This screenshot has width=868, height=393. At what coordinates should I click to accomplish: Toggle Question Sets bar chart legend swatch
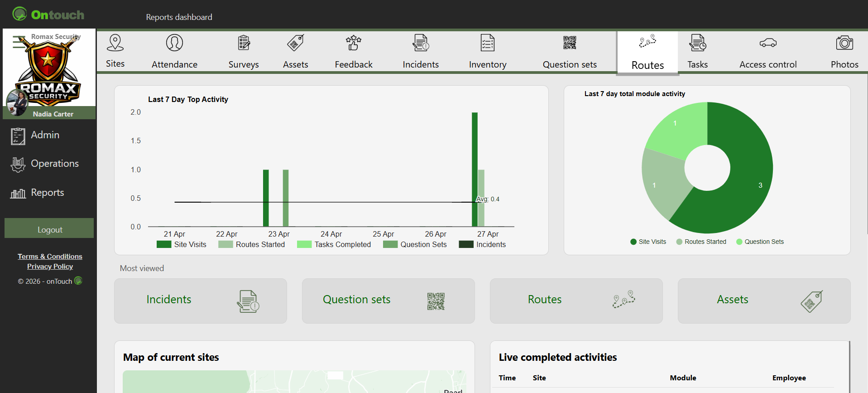(x=390, y=244)
